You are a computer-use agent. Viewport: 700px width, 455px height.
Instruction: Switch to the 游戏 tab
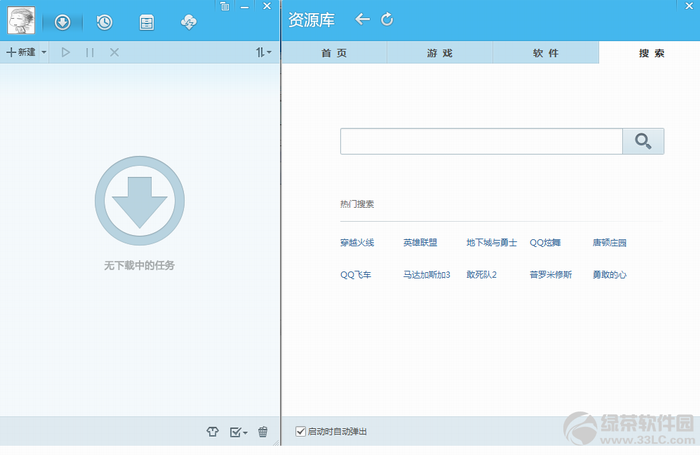pos(440,53)
